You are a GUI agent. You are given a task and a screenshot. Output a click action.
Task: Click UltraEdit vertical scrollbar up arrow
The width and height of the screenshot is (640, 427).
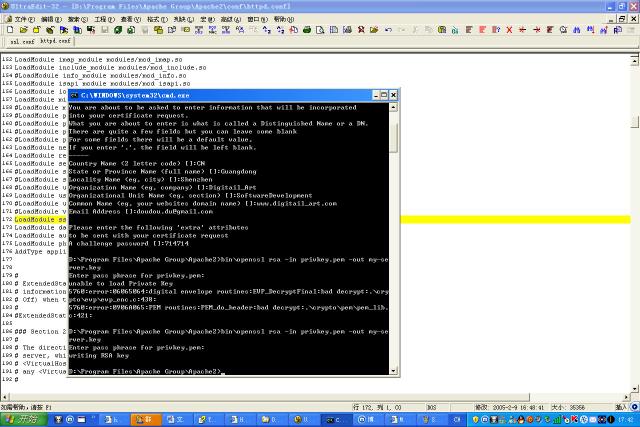635,61
